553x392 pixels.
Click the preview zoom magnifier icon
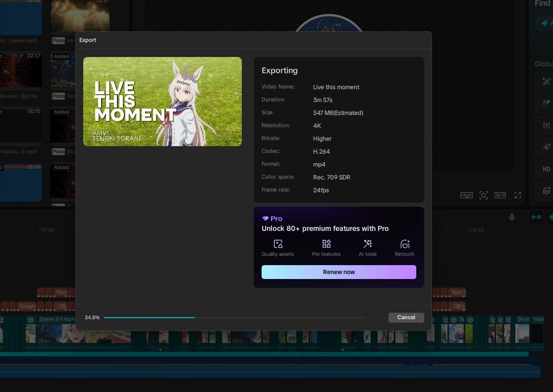483,195
